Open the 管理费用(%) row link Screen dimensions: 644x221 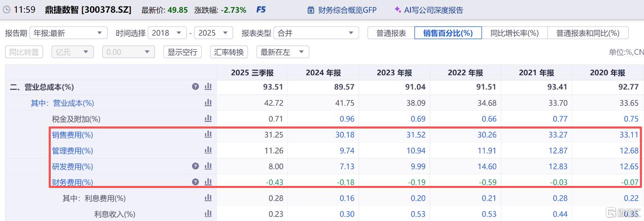click(72, 150)
